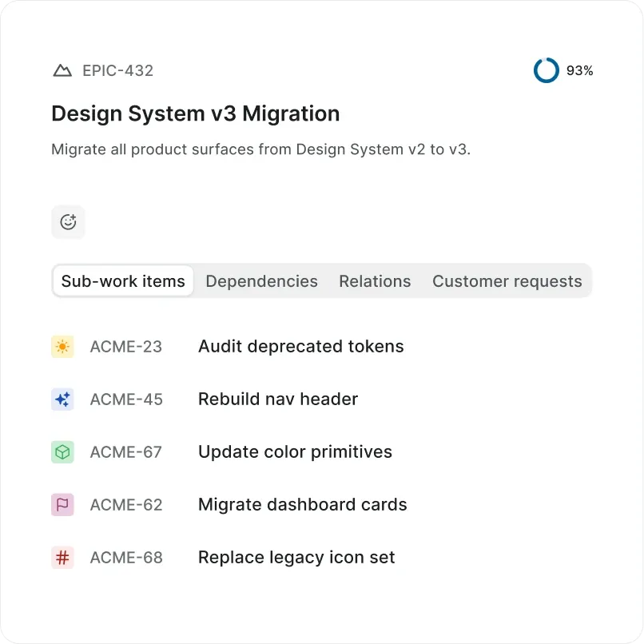Image resolution: width=644 pixels, height=644 pixels.
Task: Open the EPIC-432 identifier
Action: coord(118,70)
